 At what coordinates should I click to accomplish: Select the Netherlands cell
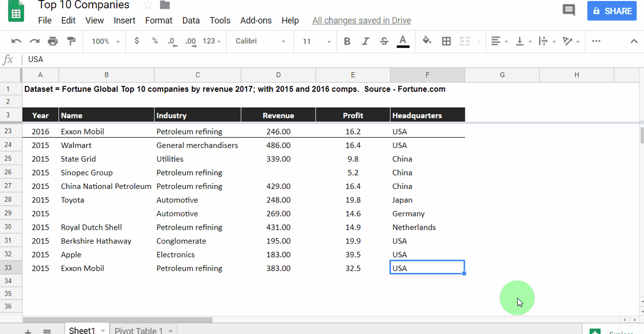point(427,227)
